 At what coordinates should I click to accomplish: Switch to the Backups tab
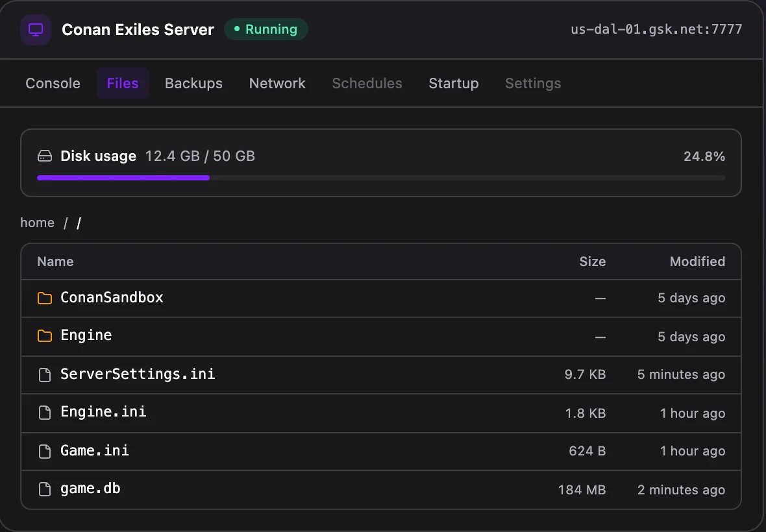193,84
